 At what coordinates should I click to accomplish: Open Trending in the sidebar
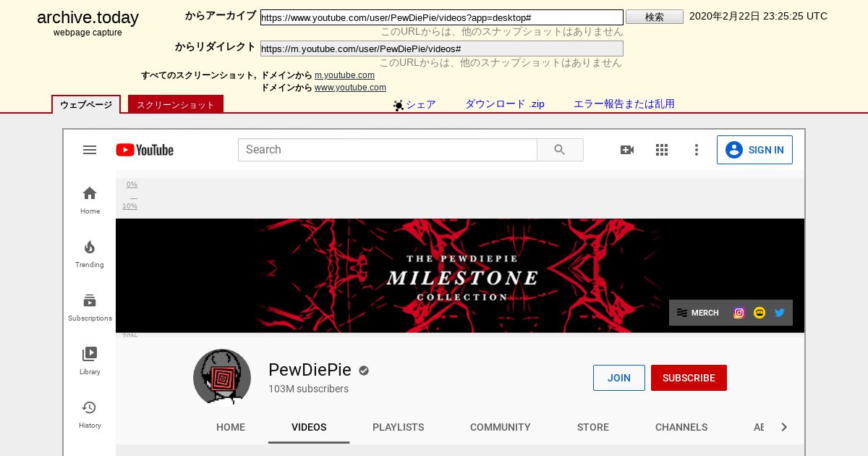point(90,254)
